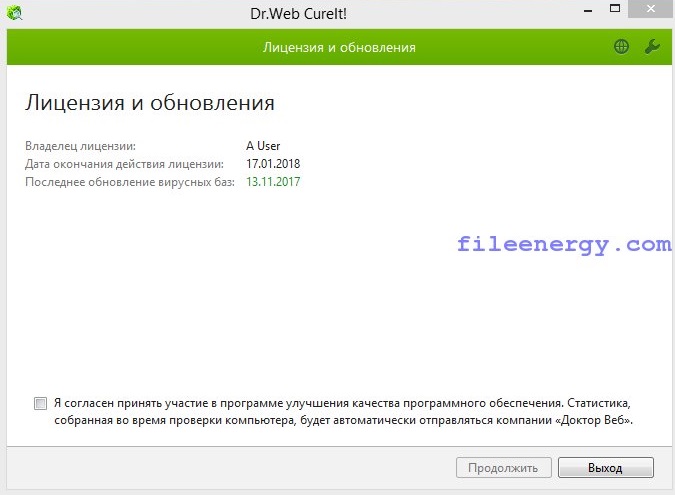Viewport: 675px width, 495px height.
Task: Click the Последнее обновление вирусных баз label
Action: [x=130, y=182]
